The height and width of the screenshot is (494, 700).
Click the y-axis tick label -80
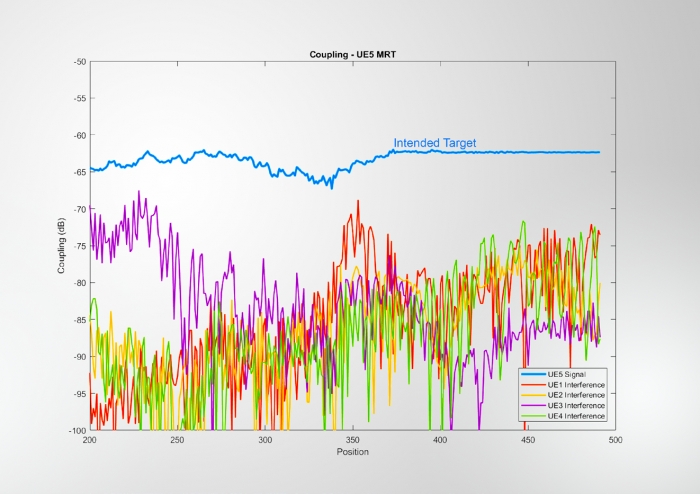click(80, 282)
